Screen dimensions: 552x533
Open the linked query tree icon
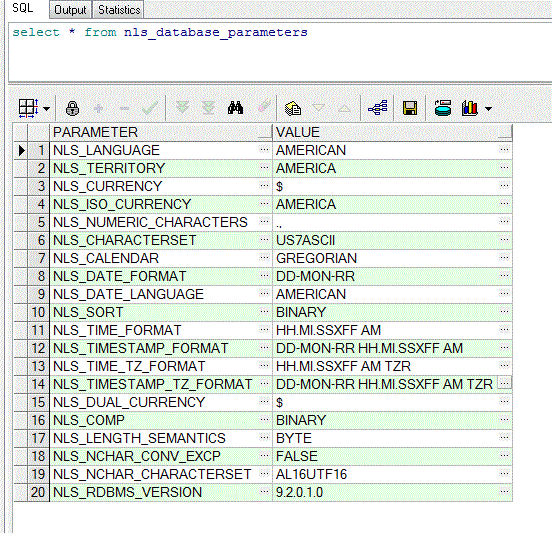coord(377,108)
